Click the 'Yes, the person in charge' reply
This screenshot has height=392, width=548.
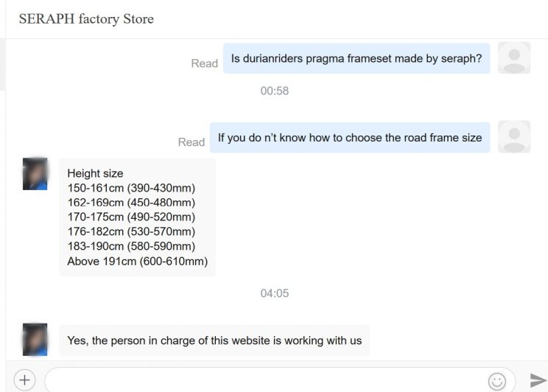pyautogui.click(x=214, y=340)
